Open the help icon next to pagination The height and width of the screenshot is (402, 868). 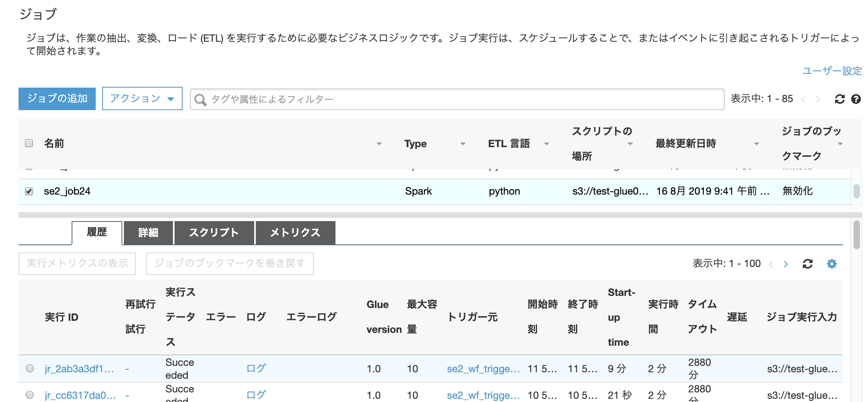coord(856,98)
